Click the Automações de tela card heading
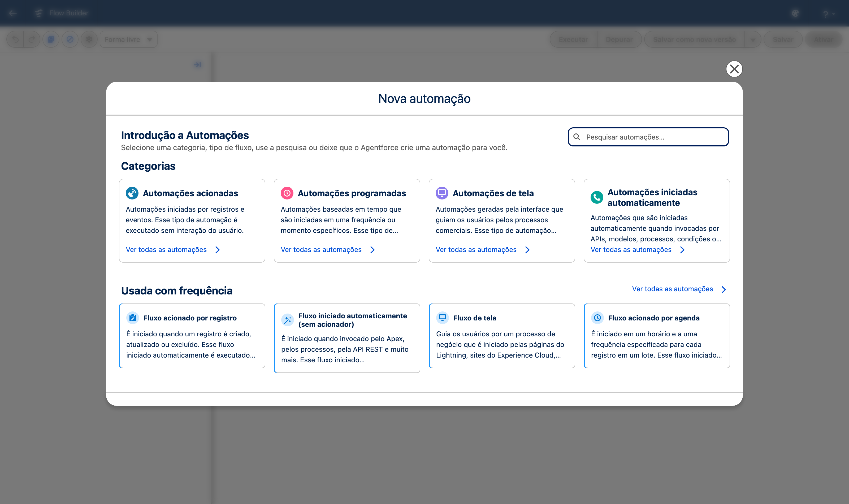The width and height of the screenshot is (849, 504). [x=493, y=193]
